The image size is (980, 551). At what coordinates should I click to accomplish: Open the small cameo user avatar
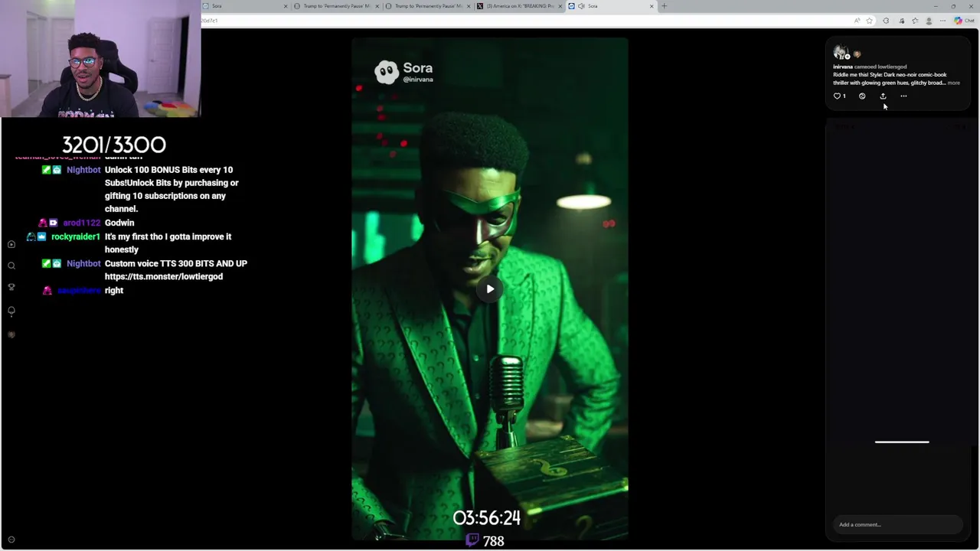[x=857, y=54]
